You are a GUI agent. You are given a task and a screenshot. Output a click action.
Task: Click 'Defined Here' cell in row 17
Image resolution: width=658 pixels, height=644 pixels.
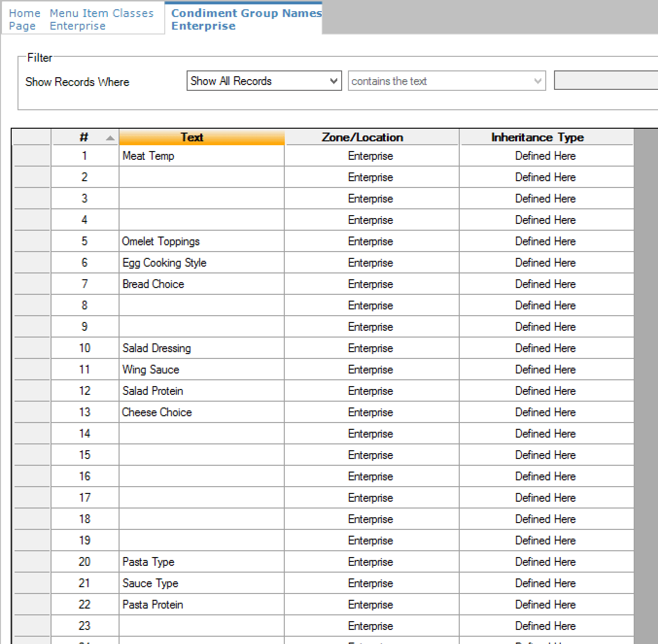[x=546, y=498]
